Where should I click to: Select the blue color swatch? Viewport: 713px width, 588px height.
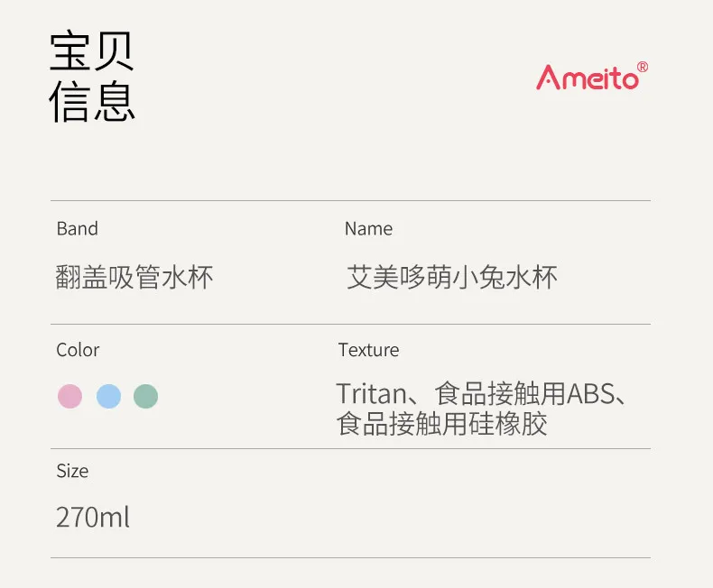pos(108,396)
